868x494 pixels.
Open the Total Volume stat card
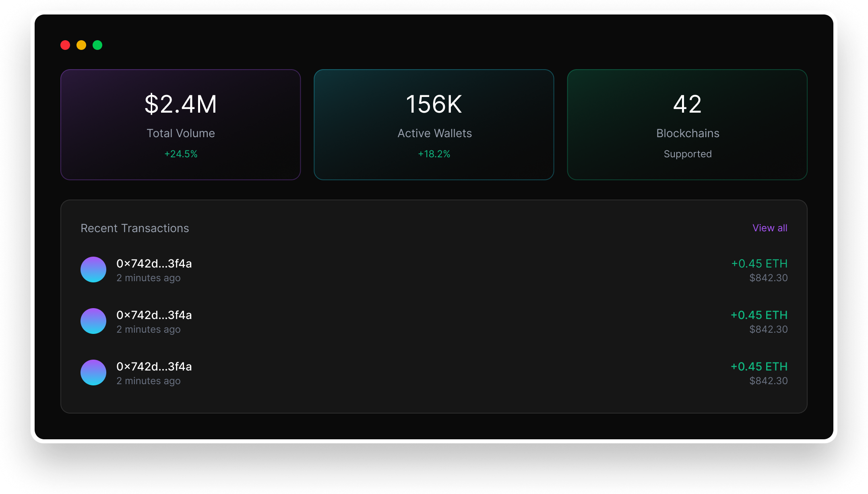[x=180, y=125]
